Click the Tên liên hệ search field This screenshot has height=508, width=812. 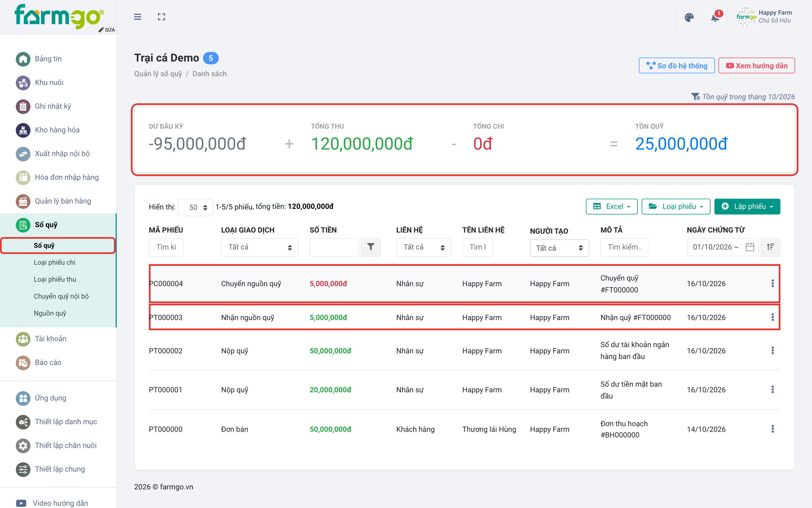click(477, 247)
